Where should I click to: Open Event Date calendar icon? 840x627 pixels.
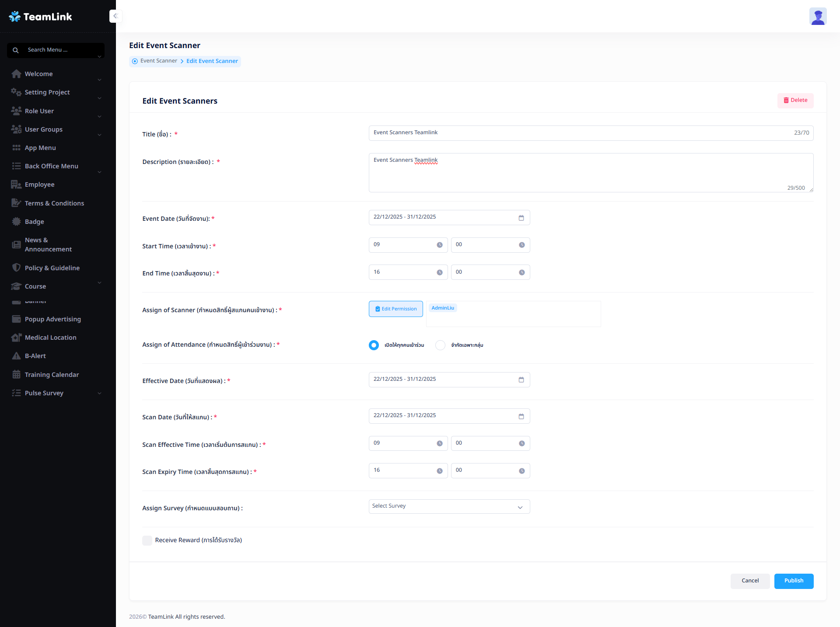521,218
